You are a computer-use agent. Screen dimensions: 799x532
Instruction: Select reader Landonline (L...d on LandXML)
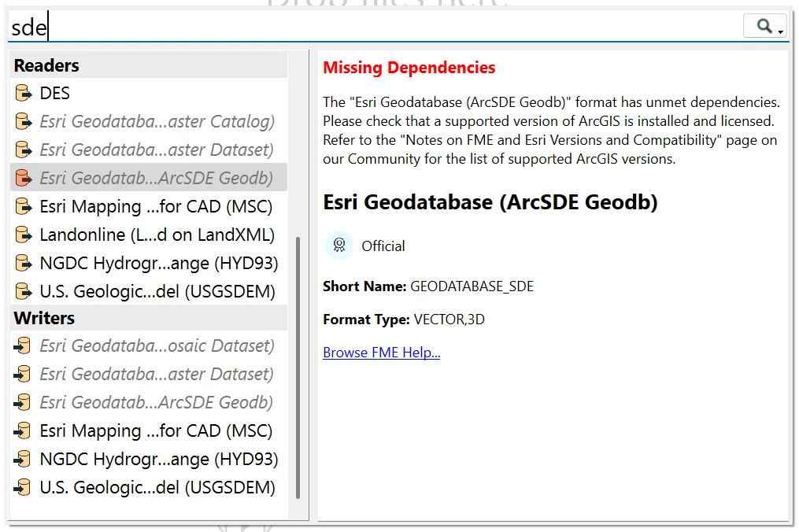[149, 235]
